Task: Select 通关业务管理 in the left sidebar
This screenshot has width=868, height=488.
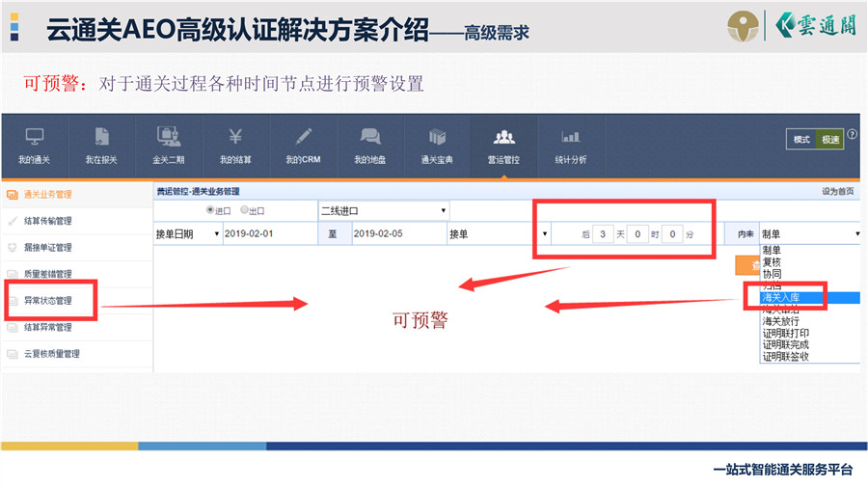Action: coord(47,194)
